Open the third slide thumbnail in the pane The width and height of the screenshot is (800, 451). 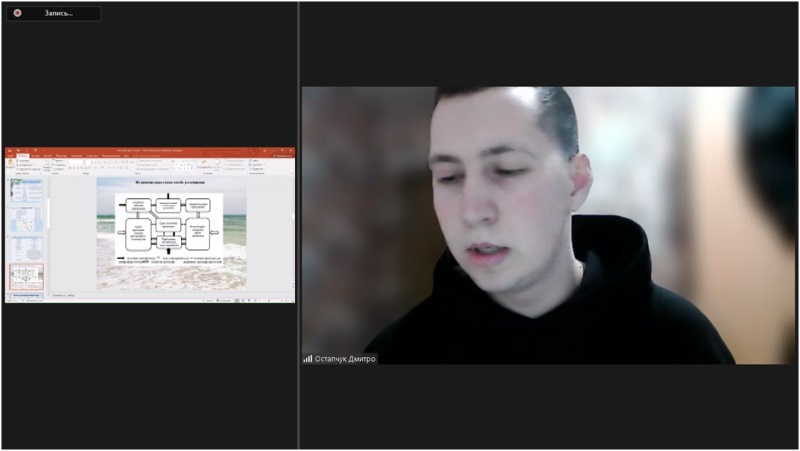[x=27, y=248]
